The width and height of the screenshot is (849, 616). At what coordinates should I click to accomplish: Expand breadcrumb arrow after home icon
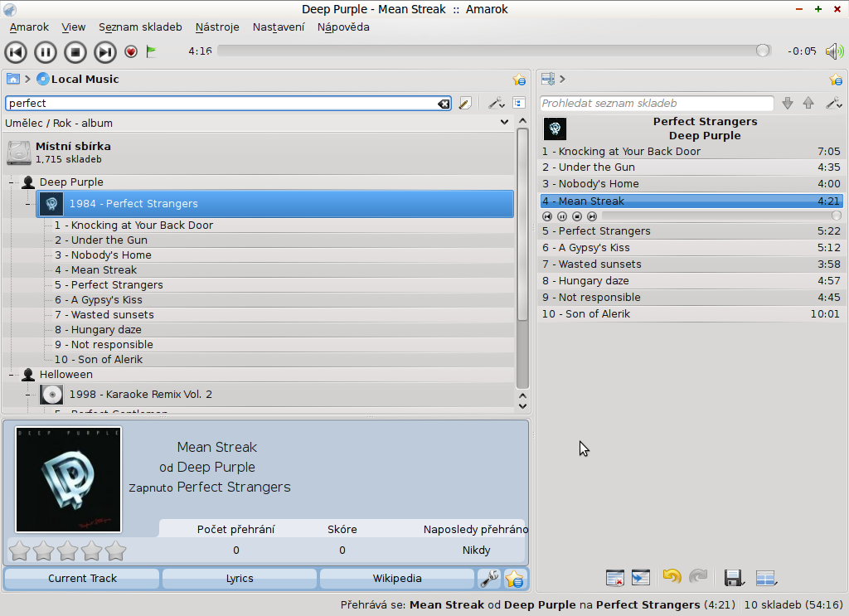27,79
